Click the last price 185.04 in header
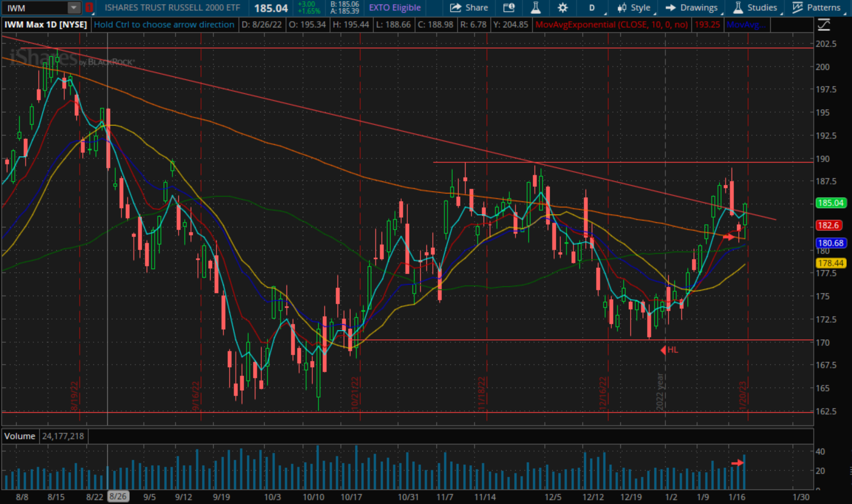The height and width of the screenshot is (504, 852). click(271, 8)
